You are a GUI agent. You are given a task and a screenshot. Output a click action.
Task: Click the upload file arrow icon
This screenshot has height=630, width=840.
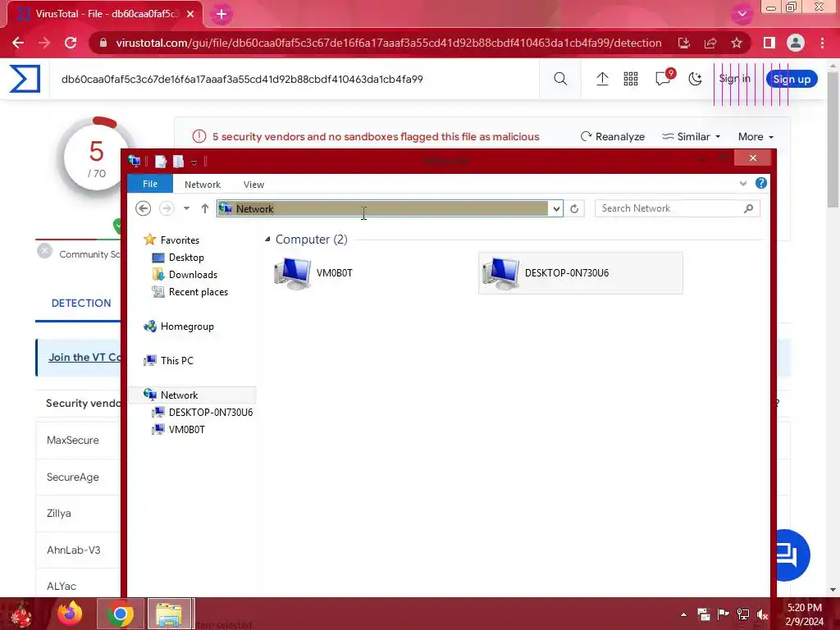pos(602,79)
